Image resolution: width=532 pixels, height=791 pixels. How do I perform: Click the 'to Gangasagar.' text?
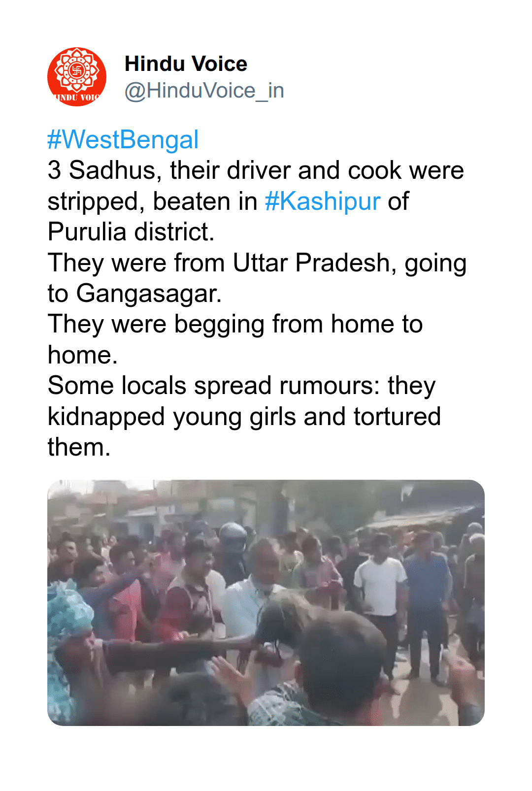click(x=134, y=294)
